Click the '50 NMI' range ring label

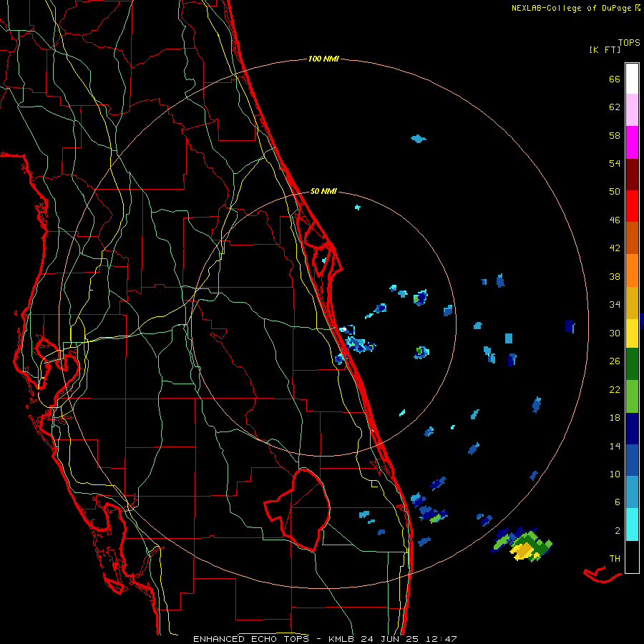tap(323, 191)
